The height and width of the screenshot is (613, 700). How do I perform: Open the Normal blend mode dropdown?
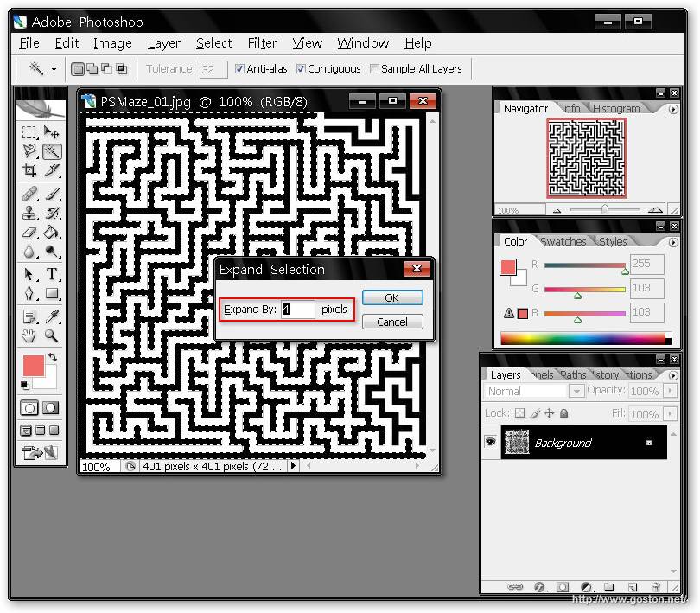coord(576,392)
